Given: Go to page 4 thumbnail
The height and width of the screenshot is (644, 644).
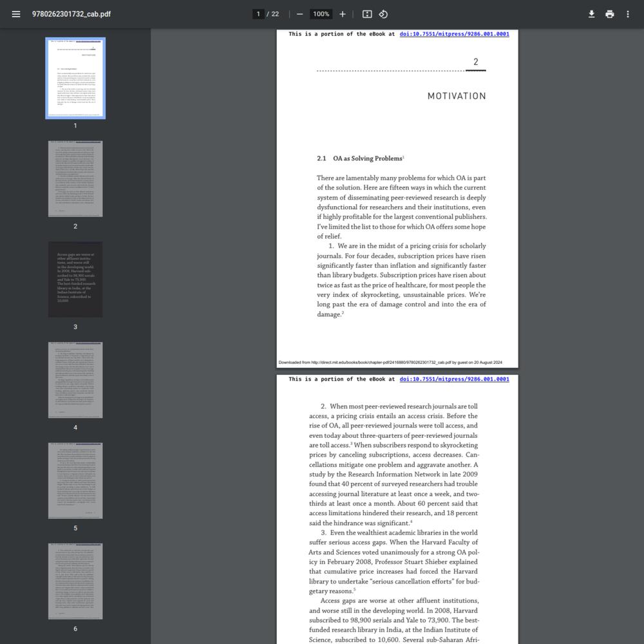Looking at the screenshot, I should (x=75, y=380).
